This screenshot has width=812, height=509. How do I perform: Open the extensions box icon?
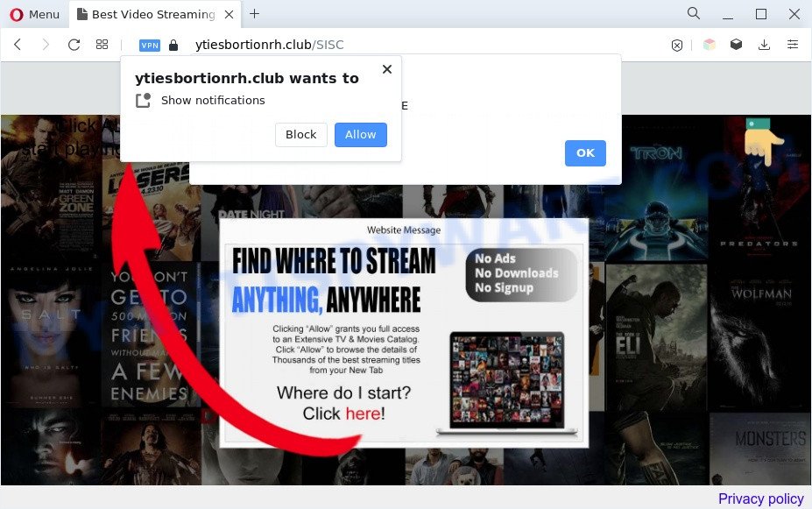[x=736, y=45]
